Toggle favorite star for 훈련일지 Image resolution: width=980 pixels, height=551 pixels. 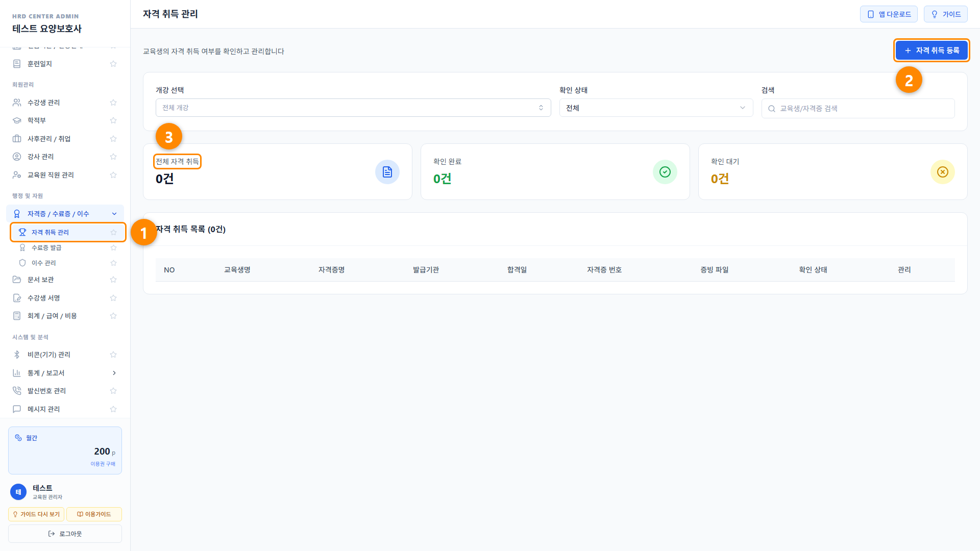(113, 64)
